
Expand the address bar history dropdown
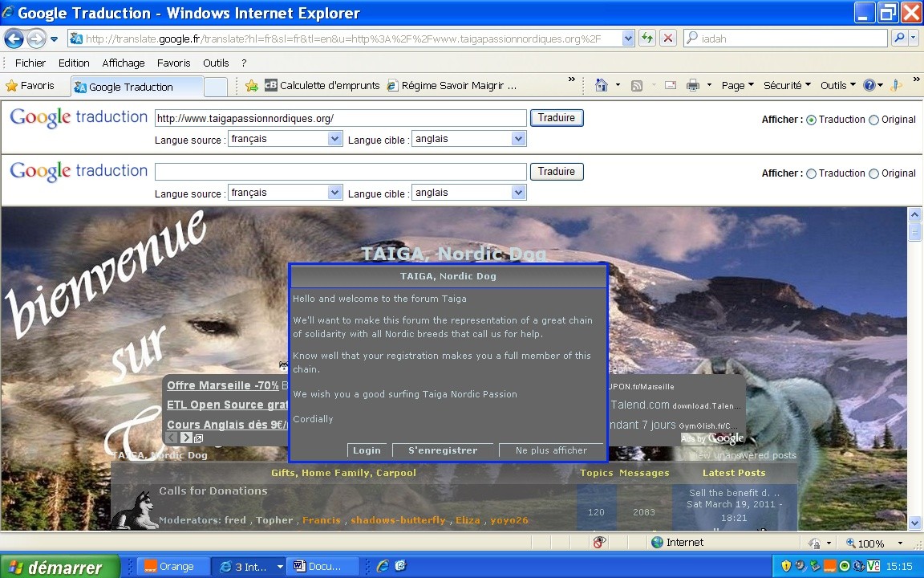(628, 39)
